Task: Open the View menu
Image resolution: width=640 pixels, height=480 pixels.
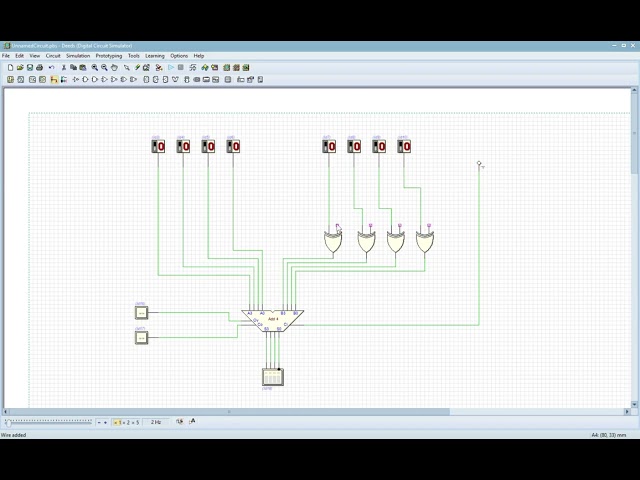Action: pyautogui.click(x=35, y=56)
